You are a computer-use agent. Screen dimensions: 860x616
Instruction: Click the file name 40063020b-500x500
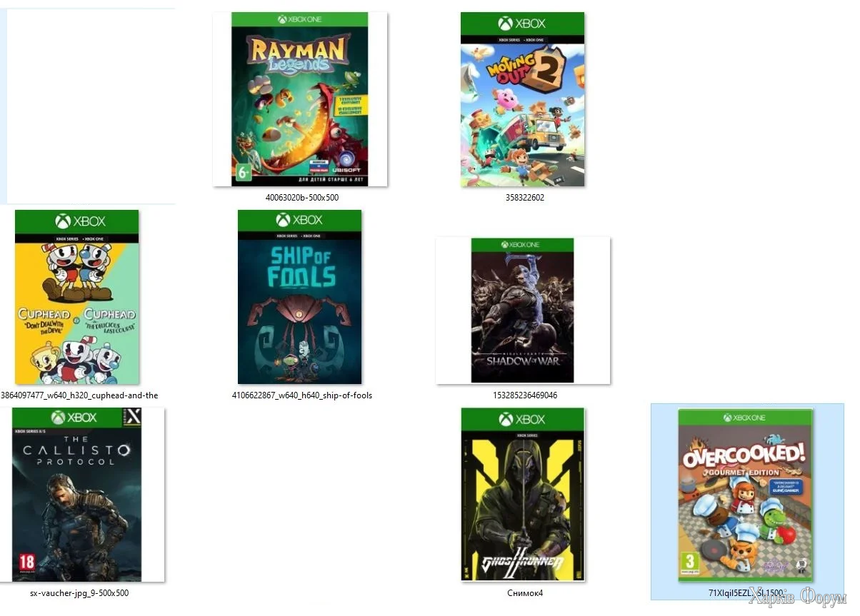[301, 198]
